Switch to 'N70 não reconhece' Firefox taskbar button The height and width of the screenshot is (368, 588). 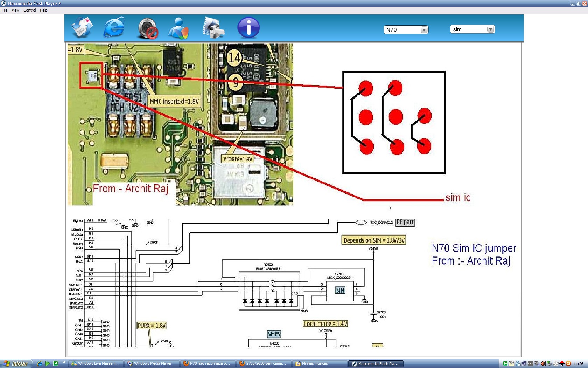tap(208, 363)
